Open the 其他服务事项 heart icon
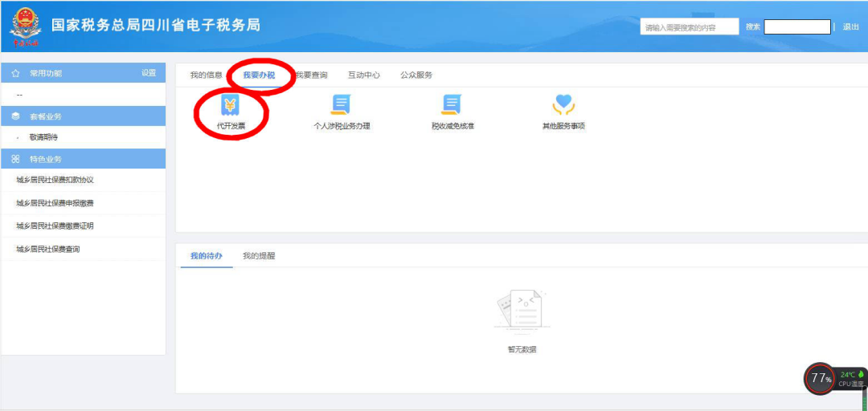 pyautogui.click(x=563, y=104)
